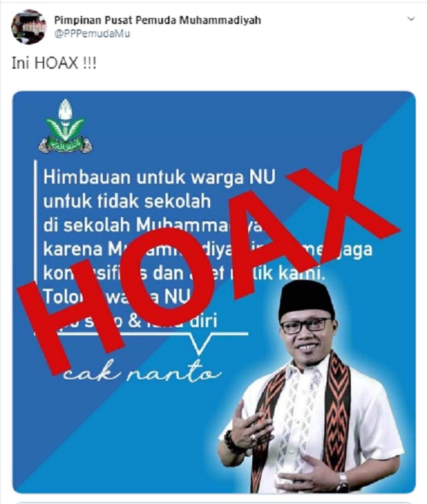The image size is (427, 504).
Task: Click the wristwatch on the man's wrist
Action: pyautogui.click(x=342, y=482)
